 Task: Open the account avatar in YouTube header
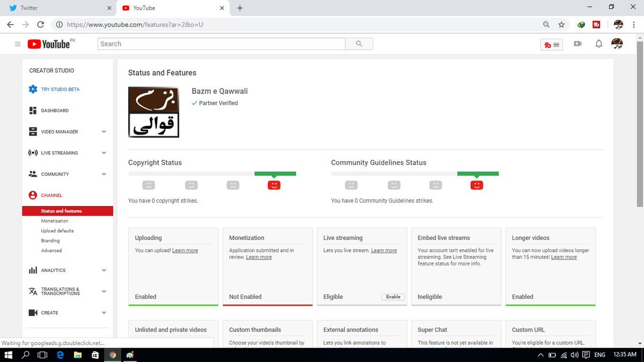pos(617,44)
